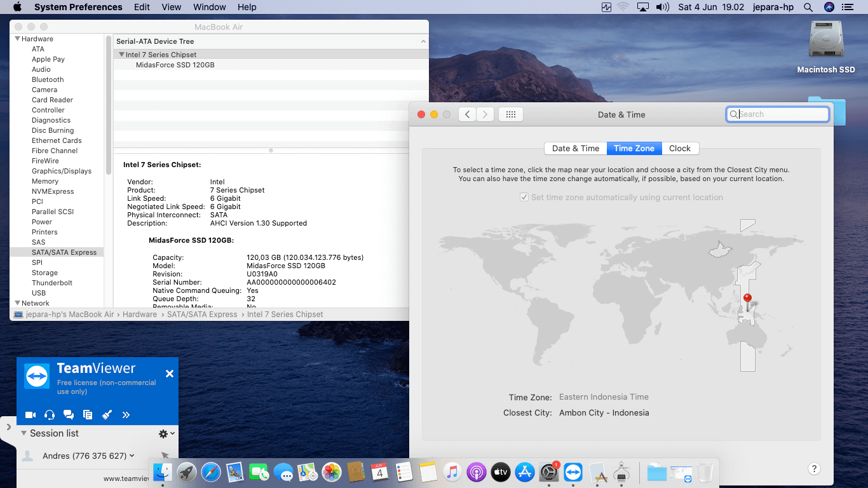Open the Date & Time tab

pos(575,148)
